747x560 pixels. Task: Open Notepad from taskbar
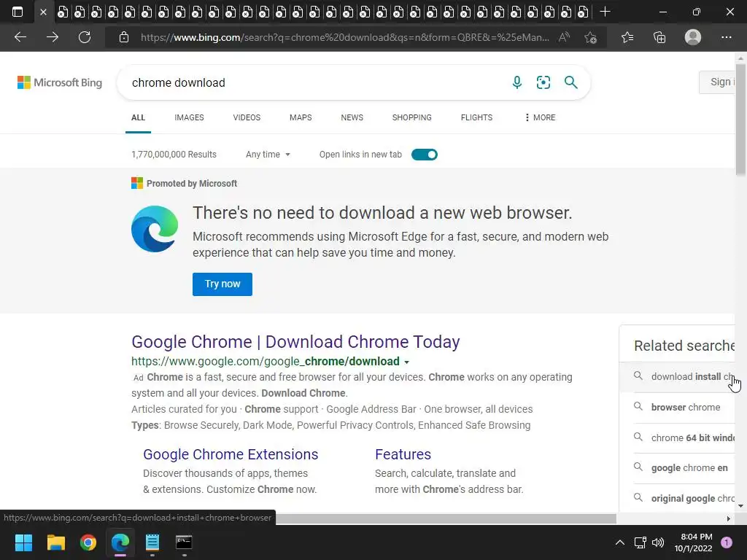pyautogui.click(x=152, y=542)
